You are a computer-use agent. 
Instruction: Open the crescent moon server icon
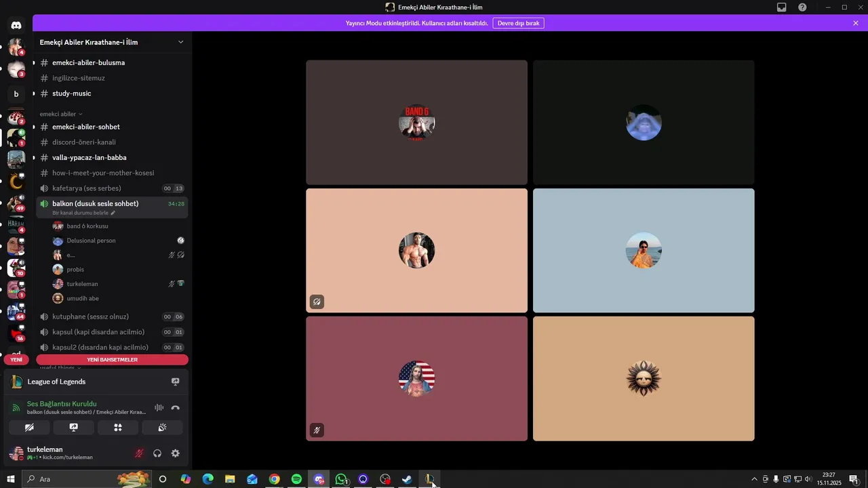tap(16, 181)
